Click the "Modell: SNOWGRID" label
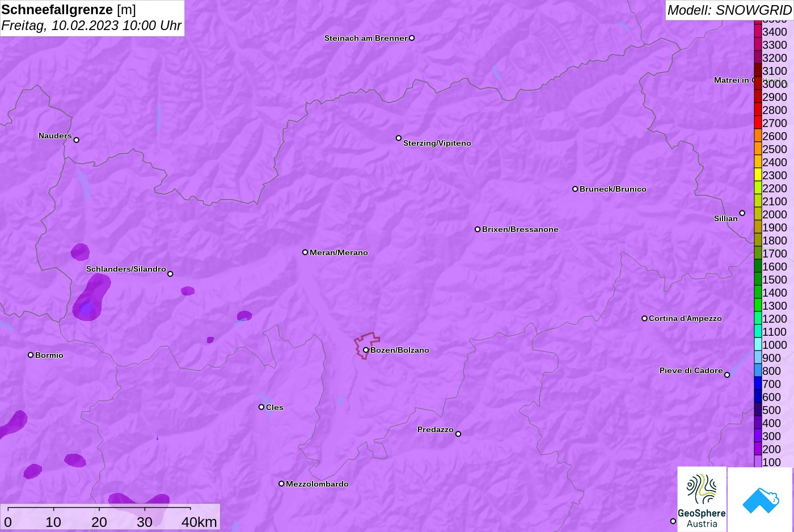The height and width of the screenshot is (532, 794). point(729,10)
